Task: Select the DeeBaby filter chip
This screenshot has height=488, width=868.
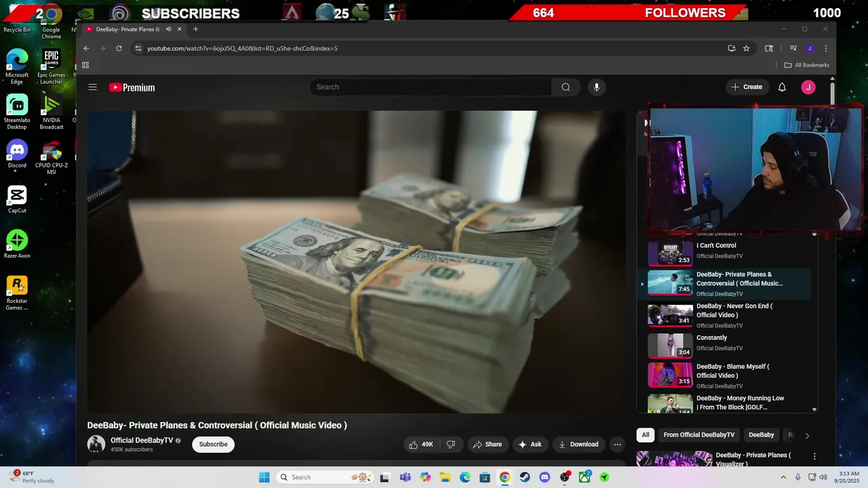Action: pyautogui.click(x=761, y=435)
